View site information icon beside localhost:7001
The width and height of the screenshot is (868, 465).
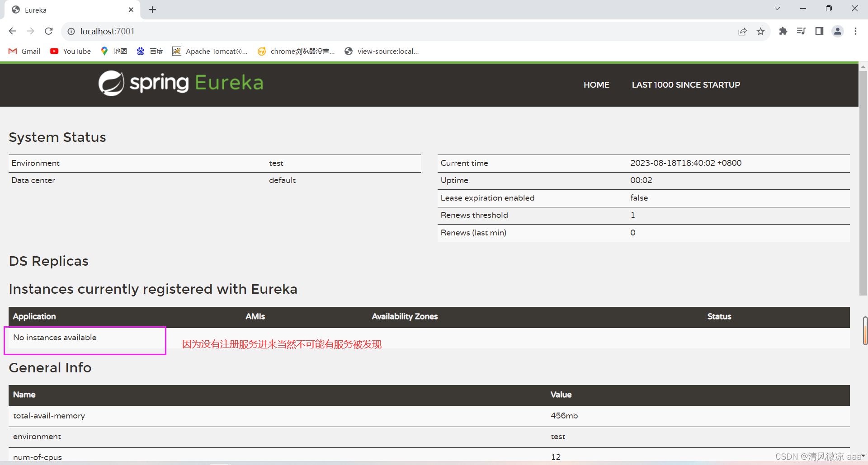coord(71,31)
